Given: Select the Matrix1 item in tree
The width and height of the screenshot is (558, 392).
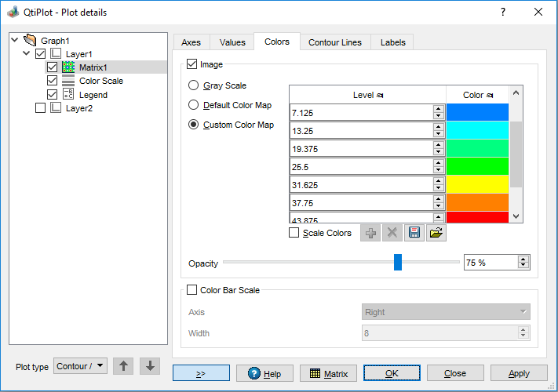Looking at the screenshot, I should [x=93, y=67].
